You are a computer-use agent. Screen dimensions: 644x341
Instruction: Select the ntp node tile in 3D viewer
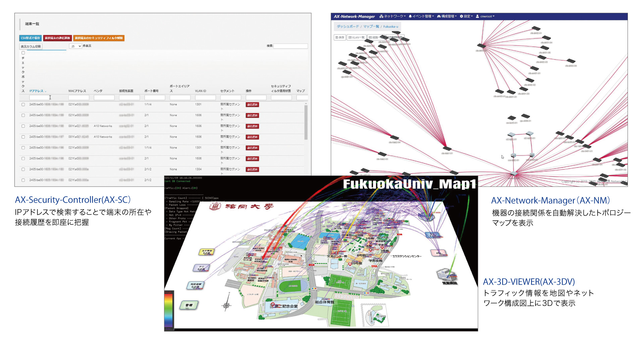click(x=438, y=253)
